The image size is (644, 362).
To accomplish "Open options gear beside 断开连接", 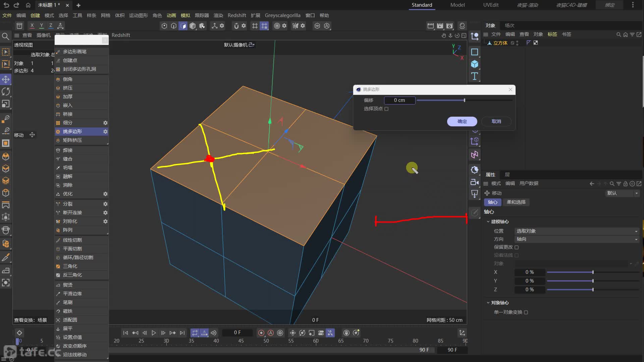I will point(105,213).
